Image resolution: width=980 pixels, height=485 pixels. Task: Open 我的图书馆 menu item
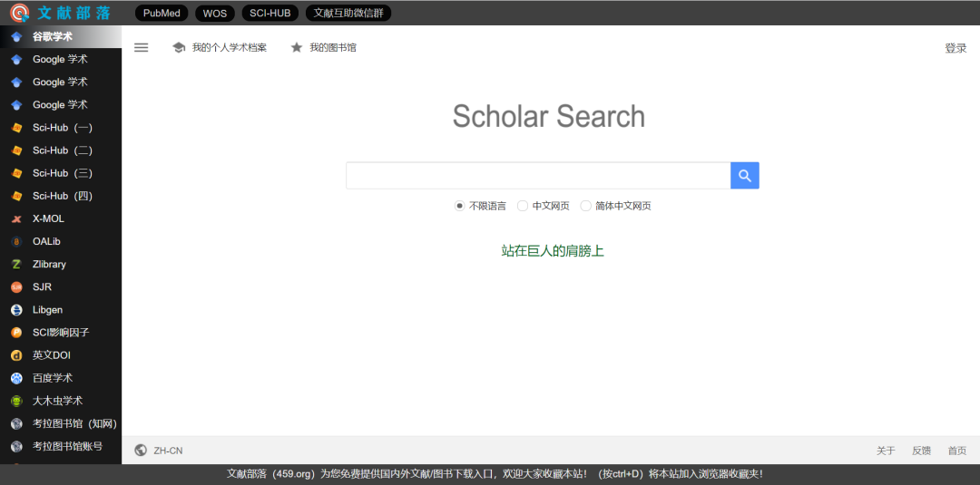point(333,47)
